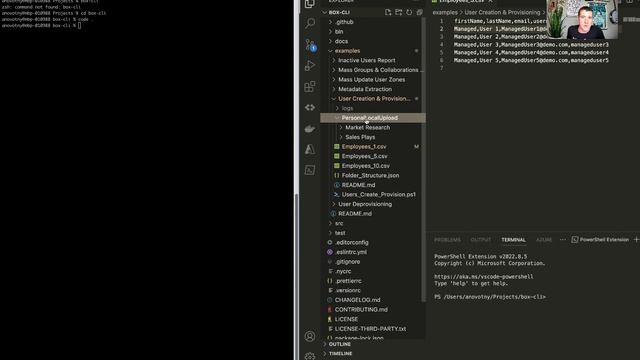Open .gitignore file

click(347, 262)
